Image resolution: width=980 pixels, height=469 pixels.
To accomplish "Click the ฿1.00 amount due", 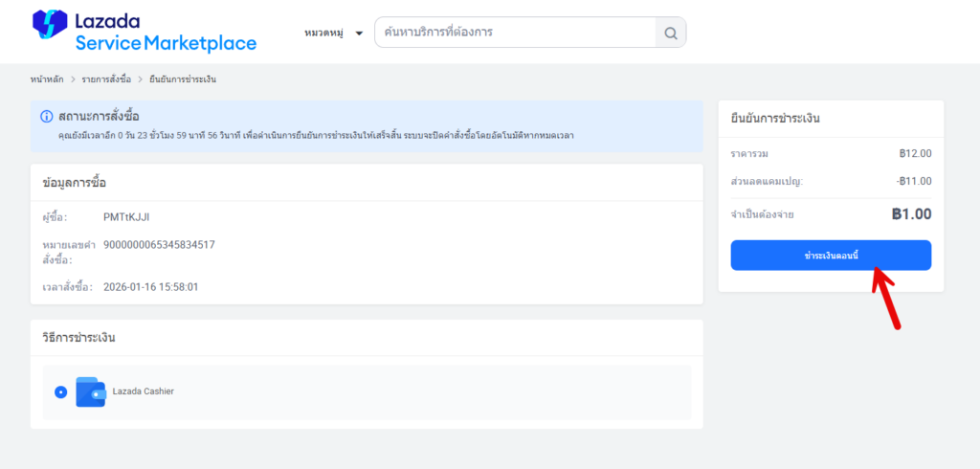I will [x=910, y=214].
